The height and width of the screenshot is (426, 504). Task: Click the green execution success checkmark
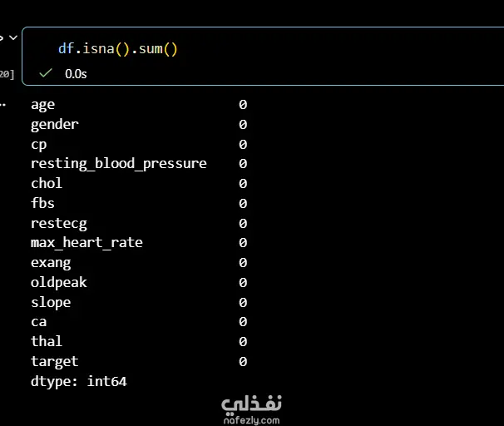coord(45,73)
